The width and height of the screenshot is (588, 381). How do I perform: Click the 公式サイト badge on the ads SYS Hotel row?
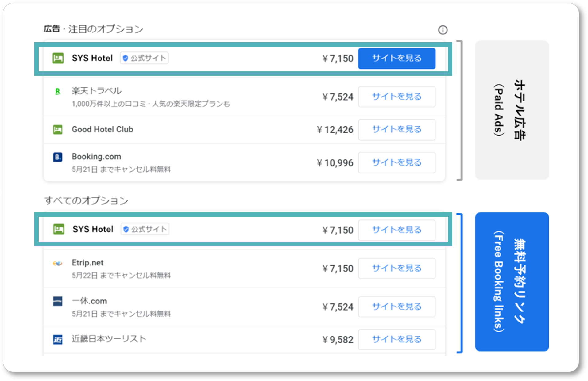pos(144,58)
